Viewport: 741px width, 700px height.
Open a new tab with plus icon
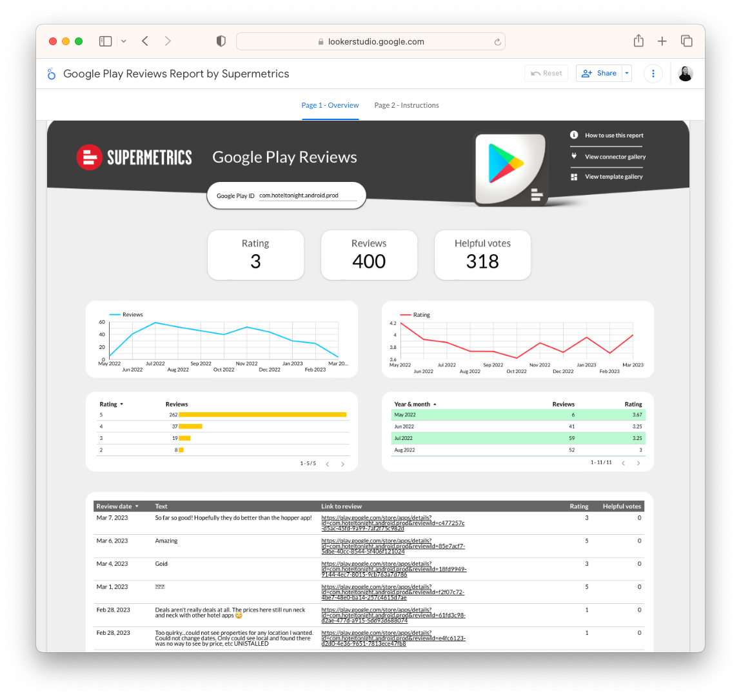click(662, 41)
